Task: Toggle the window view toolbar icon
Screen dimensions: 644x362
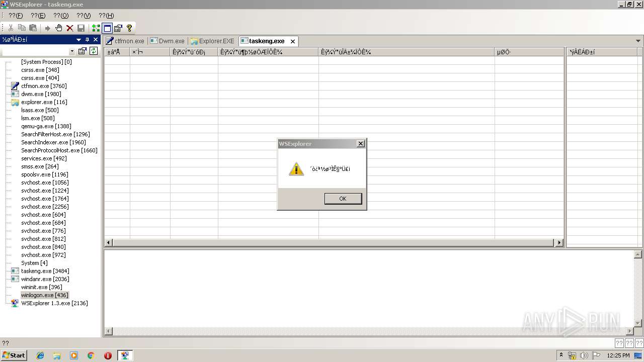Action: [107, 28]
